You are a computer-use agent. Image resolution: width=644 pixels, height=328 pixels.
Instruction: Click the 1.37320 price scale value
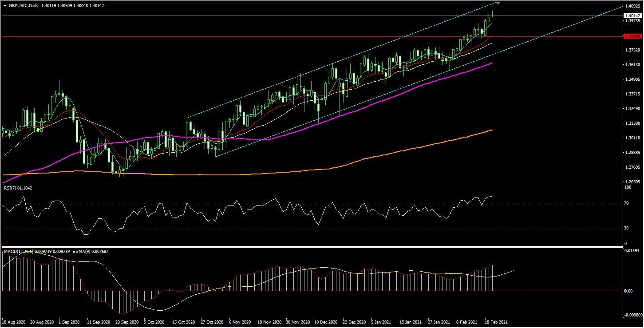(632, 50)
